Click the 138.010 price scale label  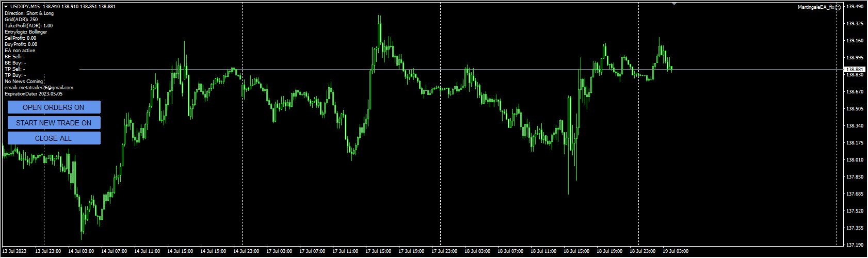pyautogui.click(x=855, y=160)
